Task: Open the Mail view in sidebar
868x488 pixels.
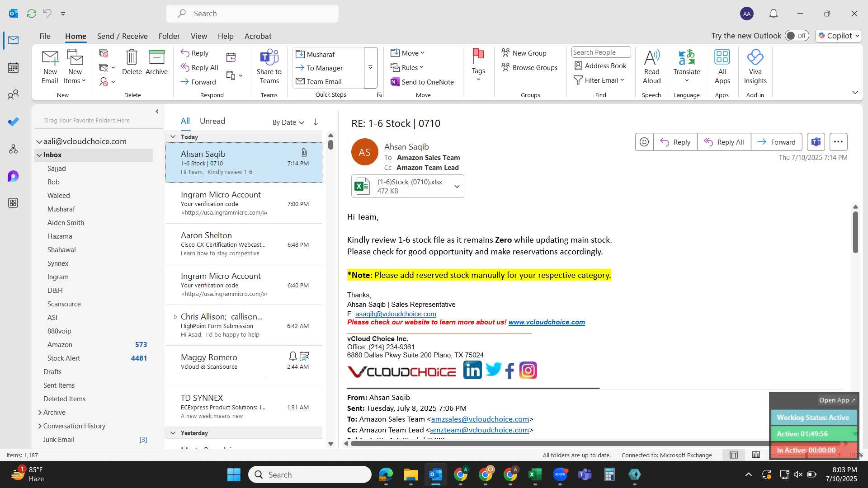Action: (x=13, y=40)
